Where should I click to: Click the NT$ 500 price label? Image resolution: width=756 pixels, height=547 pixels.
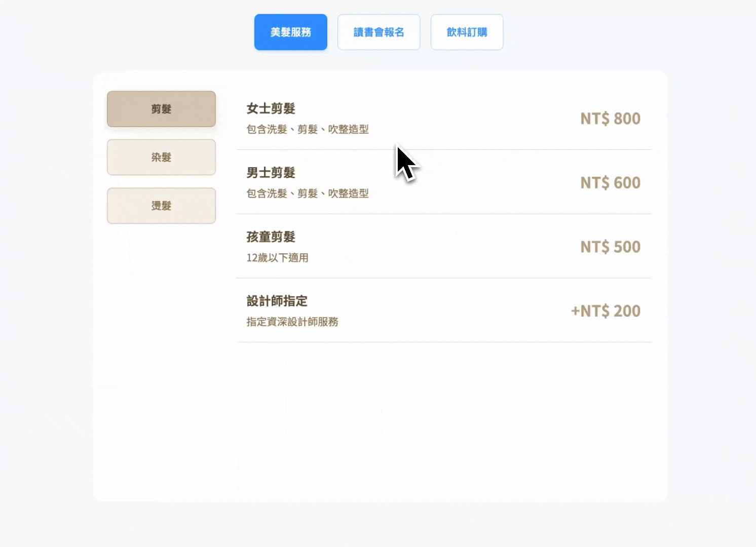[x=610, y=247]
